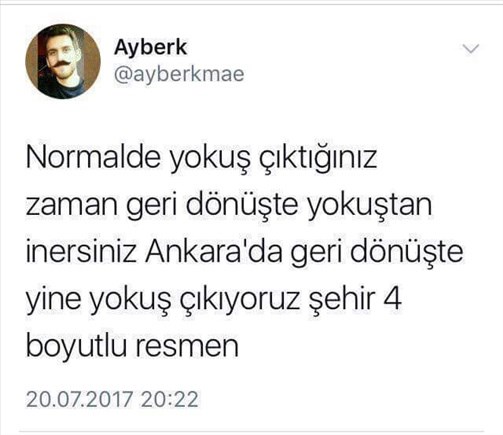Open the tweet timestamp 20.07.2017 20:22

pyautogui.click(x=112, y=399)
